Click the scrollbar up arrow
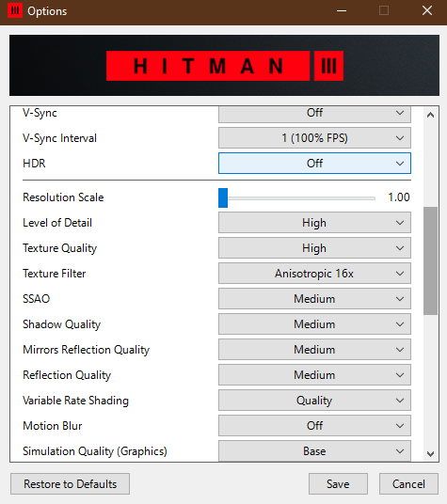Viewport: 447px width, 504px height. pos(430,115)
